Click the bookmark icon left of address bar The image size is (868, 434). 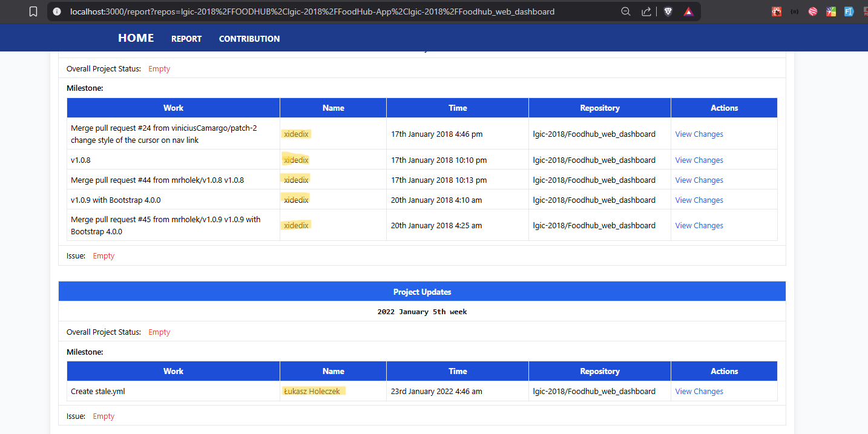point(33,12)
